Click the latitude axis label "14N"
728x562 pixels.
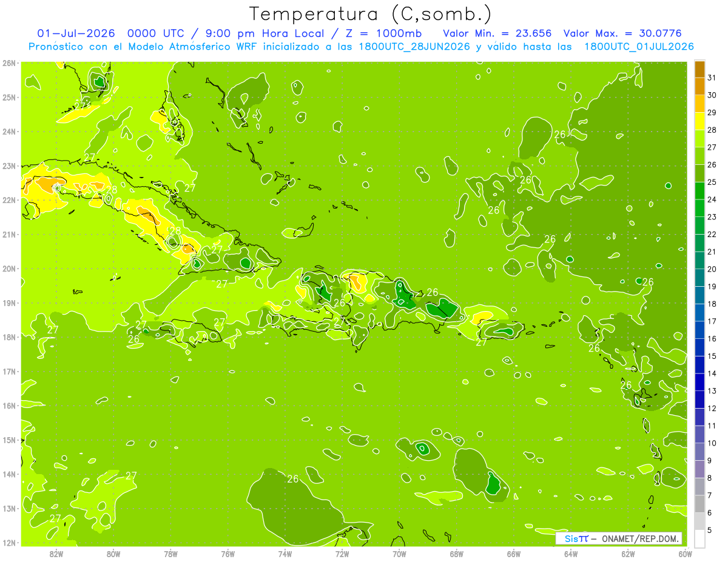click(9, 474)
